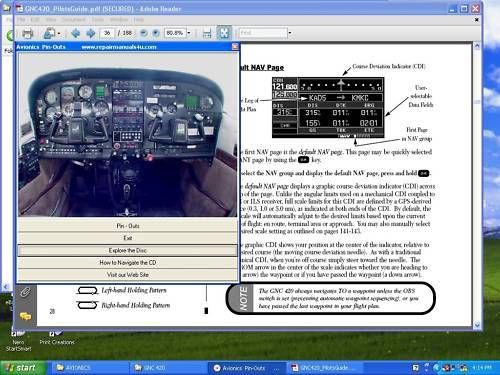The width and height of the screenshot is (500, 375).
Task: Switch to GNC420_PilotsGuide taskbar button
Action: click(x=325, y=368)
